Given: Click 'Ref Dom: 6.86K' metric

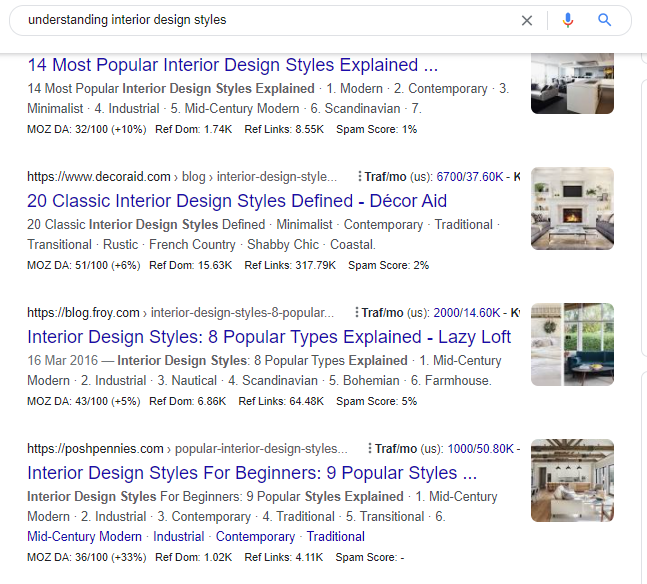Looking at the screenshot, I should click(188, 401).
